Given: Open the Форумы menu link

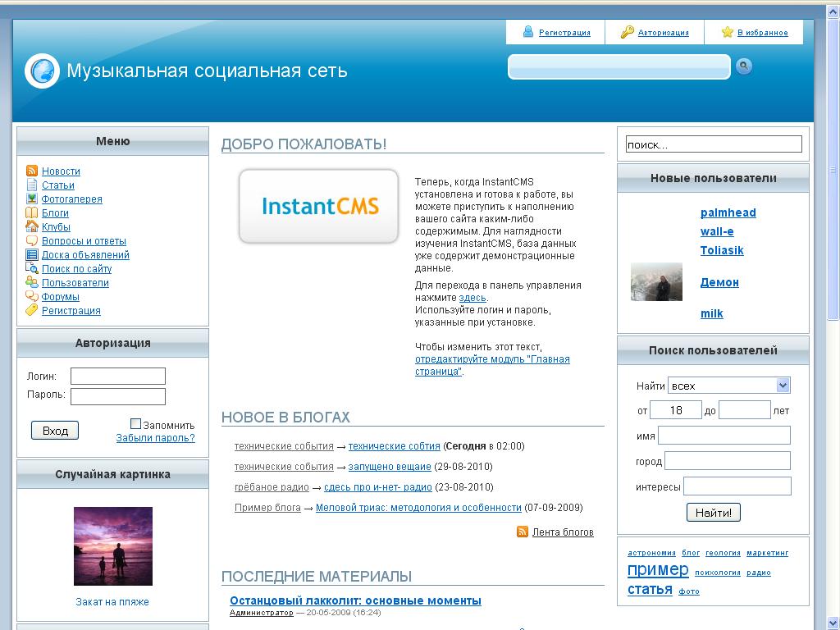Looking at the screenshot, I should (60, 296).
